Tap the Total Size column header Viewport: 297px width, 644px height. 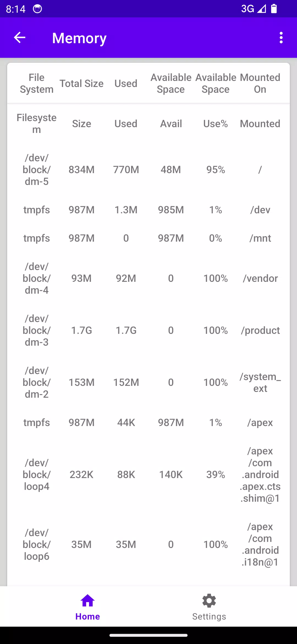81,83
